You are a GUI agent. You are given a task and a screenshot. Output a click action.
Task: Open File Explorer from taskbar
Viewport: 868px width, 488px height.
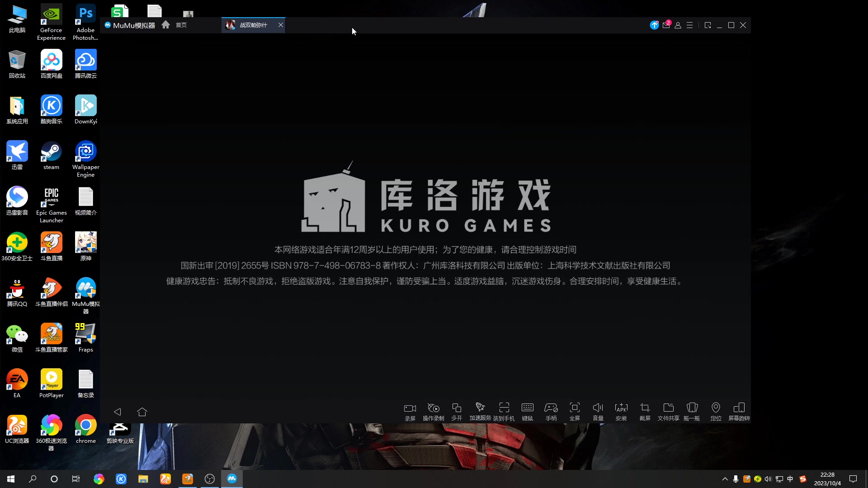point(143,479)
